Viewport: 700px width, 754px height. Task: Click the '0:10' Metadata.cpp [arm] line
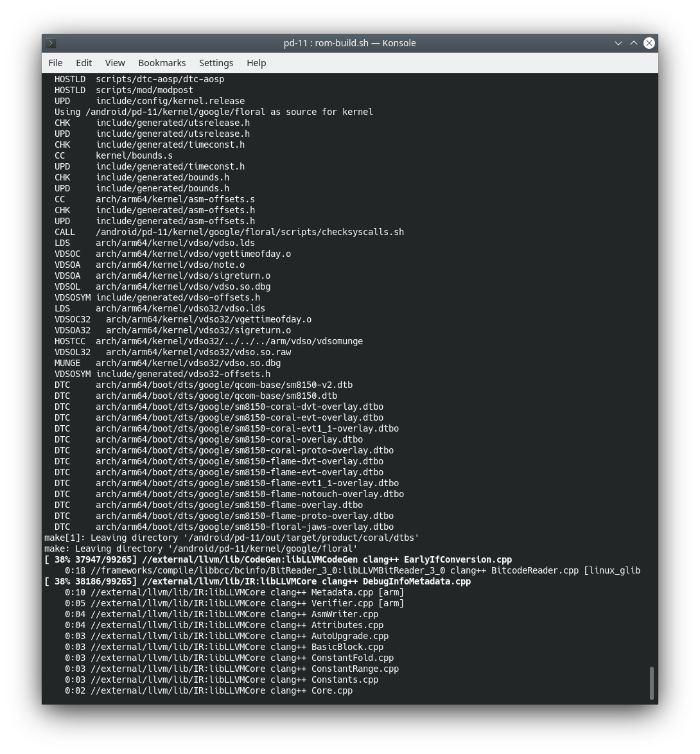[x=234, y=592]
